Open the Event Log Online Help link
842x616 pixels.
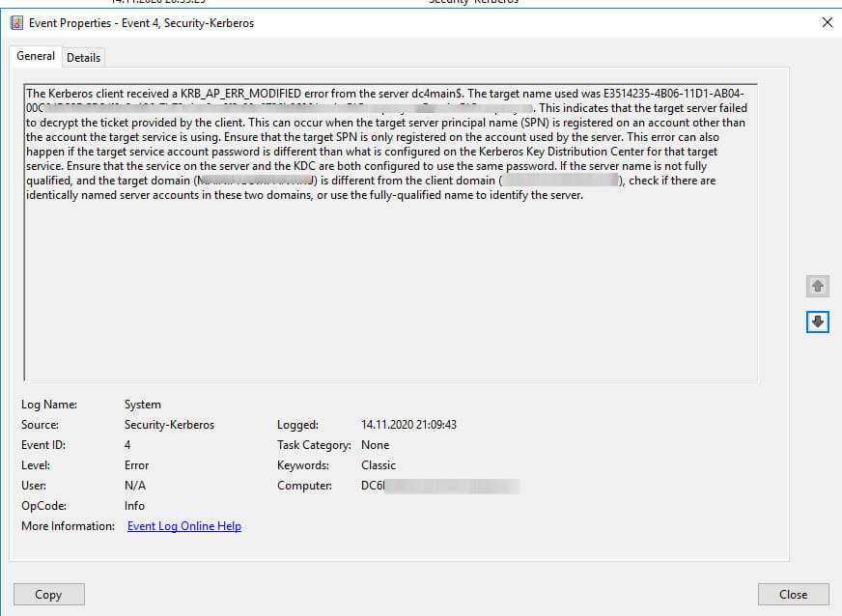[184, 526]
